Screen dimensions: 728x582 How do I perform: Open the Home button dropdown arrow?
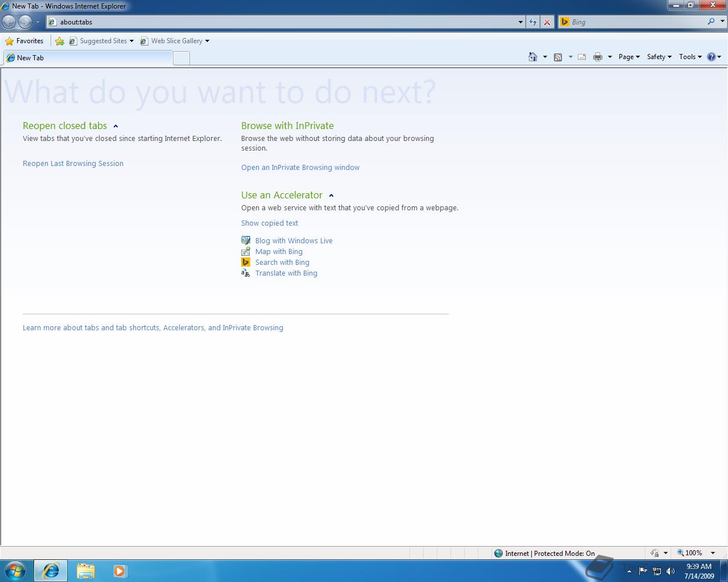(x=545, y=57)
